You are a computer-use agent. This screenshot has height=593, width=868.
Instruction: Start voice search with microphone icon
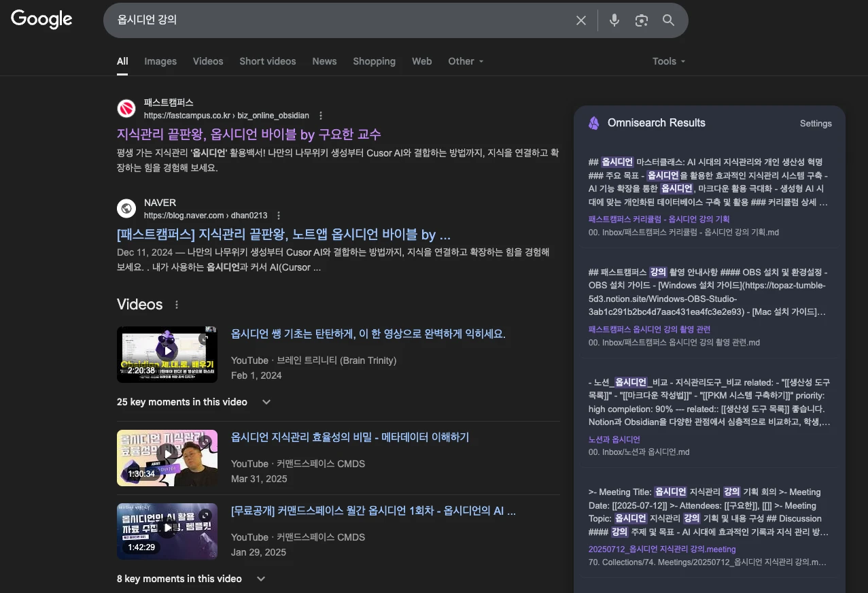614,20
